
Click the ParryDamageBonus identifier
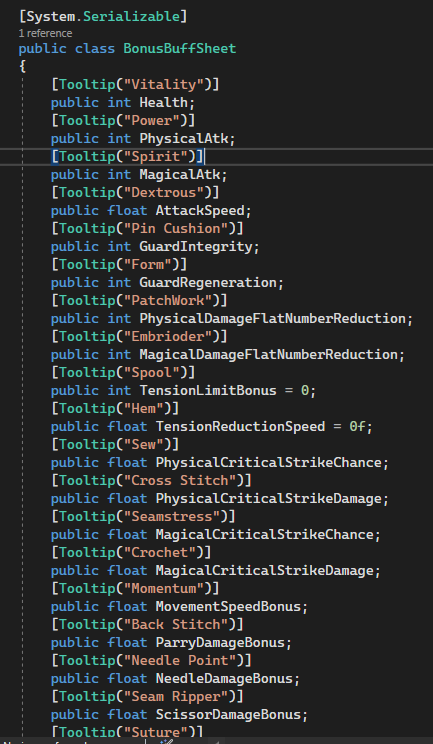click(x=220, y=643)
